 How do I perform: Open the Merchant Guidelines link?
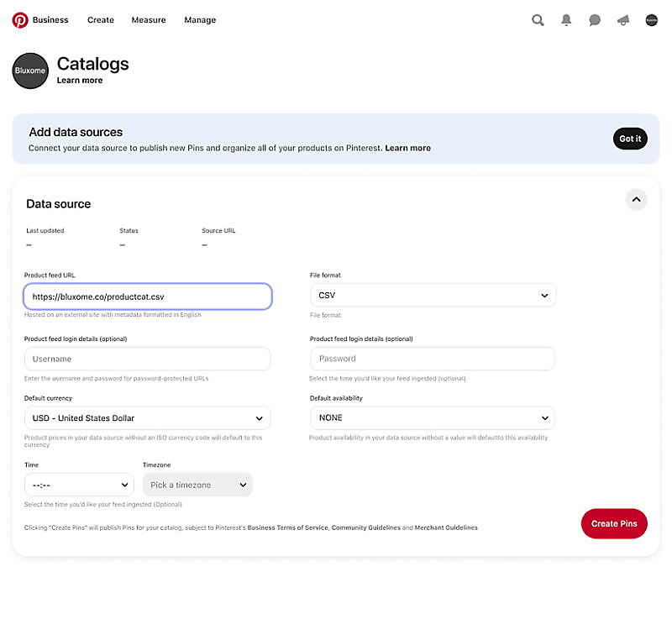(446, 527)
